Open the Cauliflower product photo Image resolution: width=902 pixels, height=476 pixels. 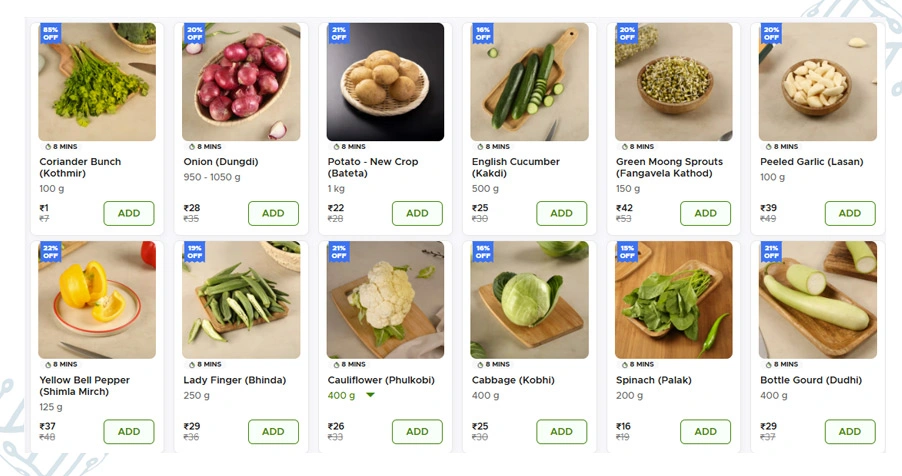385,300
